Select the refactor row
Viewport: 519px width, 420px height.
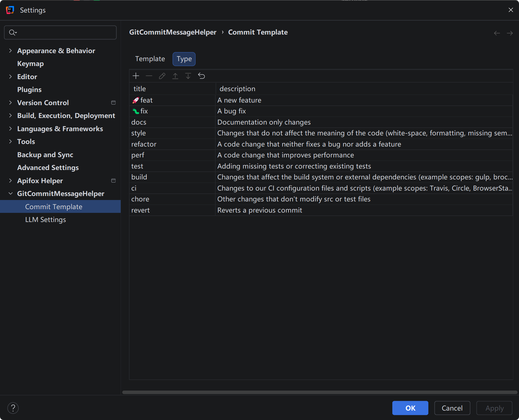pos(321,144)
